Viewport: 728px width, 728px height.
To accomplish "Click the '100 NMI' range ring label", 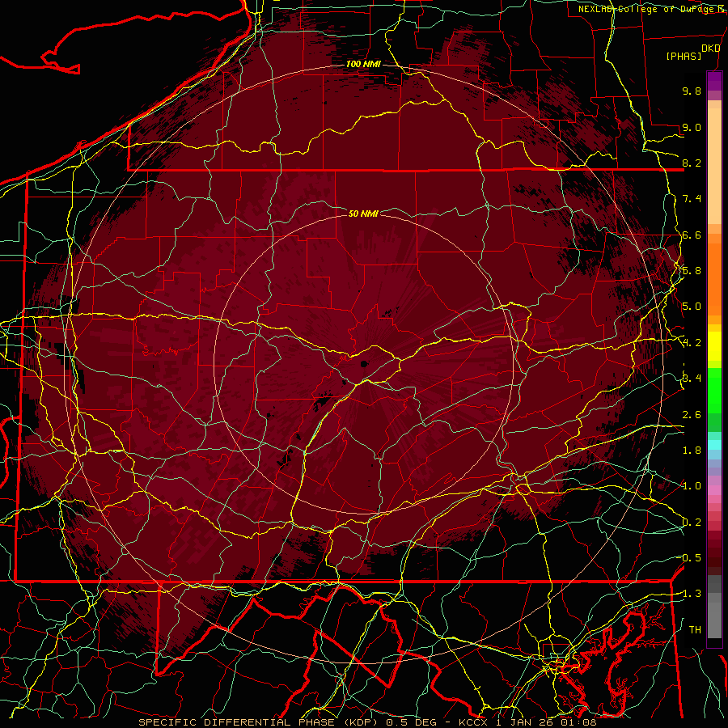I will tap(363, 64).
